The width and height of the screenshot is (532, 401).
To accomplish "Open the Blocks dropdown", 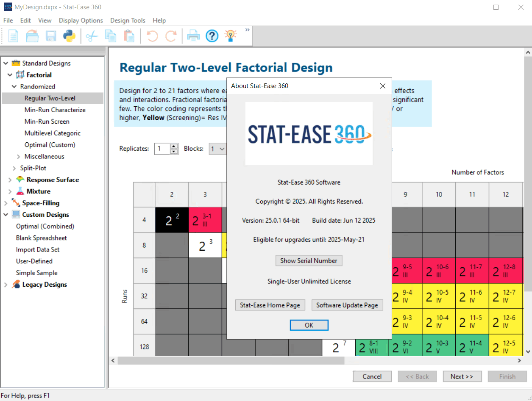I will tap(222, 149).
